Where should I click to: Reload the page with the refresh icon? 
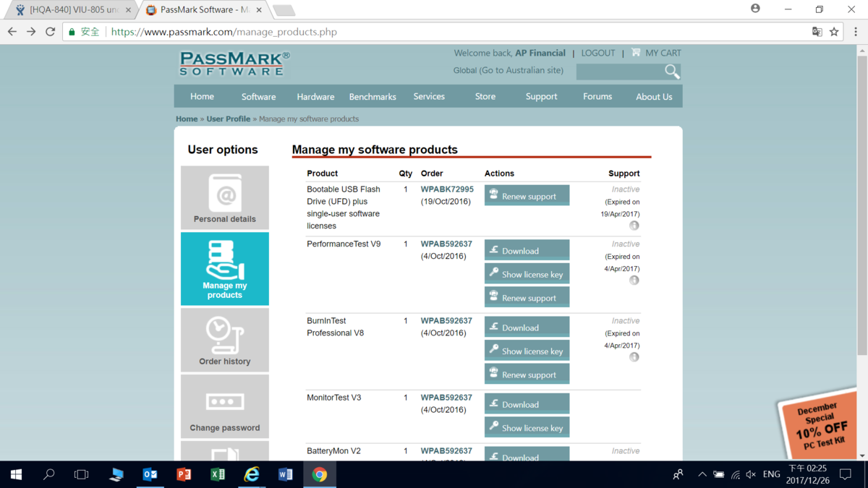pyautogui.click(x=50, y=32)
